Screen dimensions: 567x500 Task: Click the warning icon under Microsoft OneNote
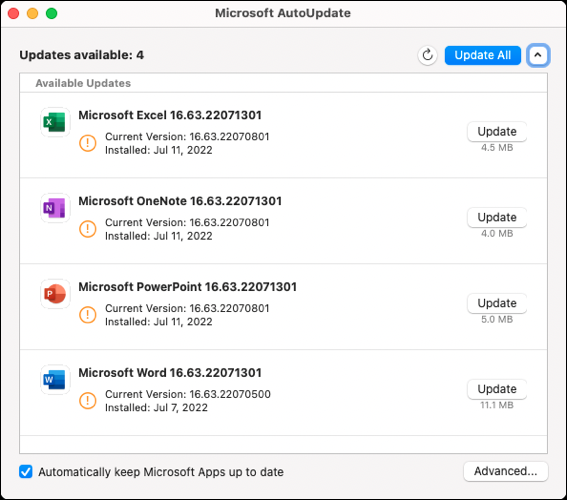(x=88, y=229)
